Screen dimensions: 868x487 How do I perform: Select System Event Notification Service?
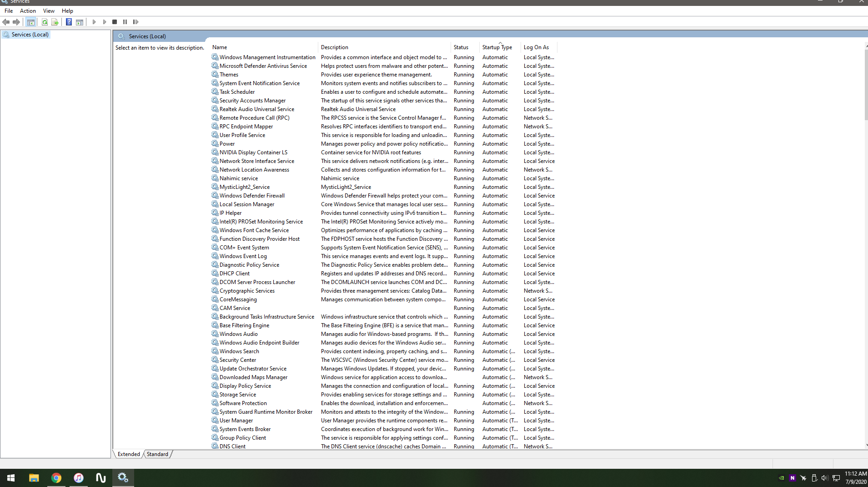[259, 83]
